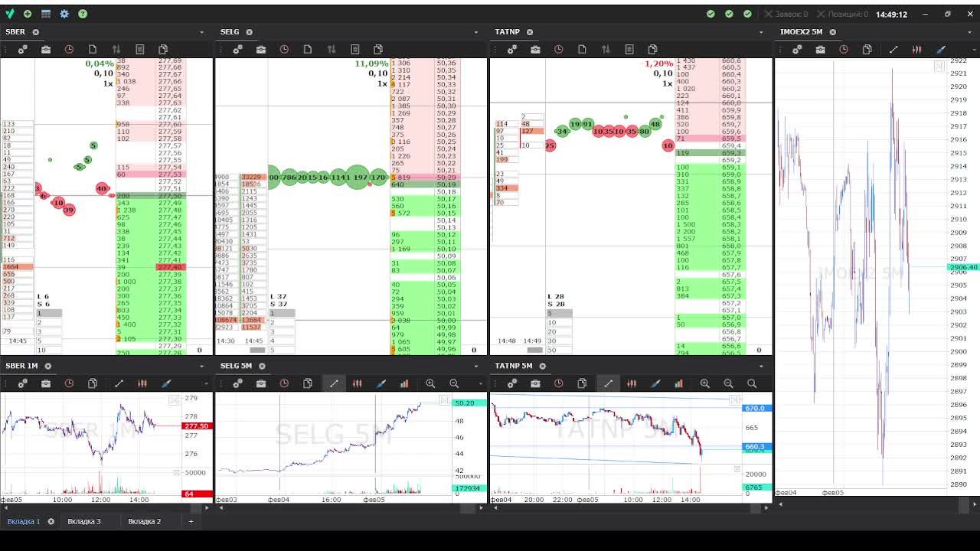Expand dropdown arrow of TATNP 5M chart panel
The image size is (980, 551).
click(761, 367)
